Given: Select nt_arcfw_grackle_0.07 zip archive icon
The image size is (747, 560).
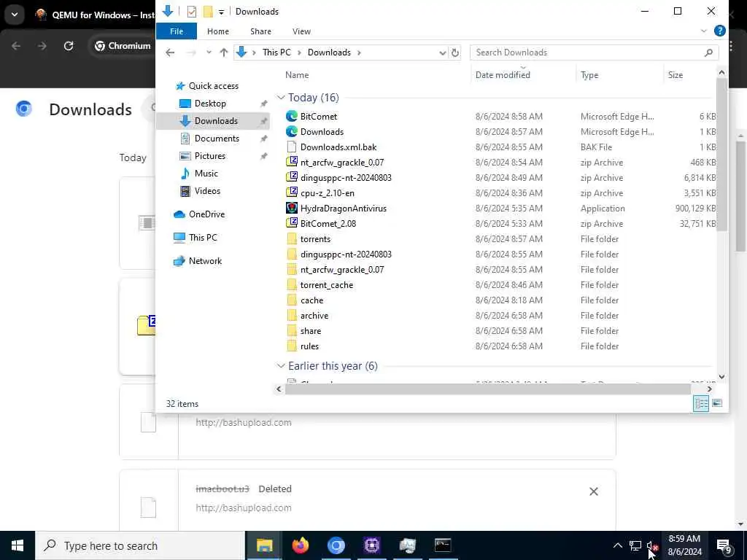Looking at the screenshot, I should pyautogui.click(x=292, y=162).
